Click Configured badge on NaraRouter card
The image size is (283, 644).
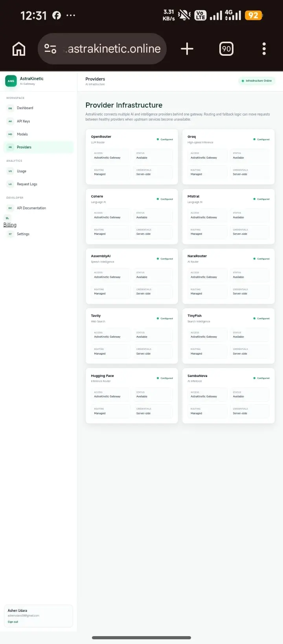click(x=261, y=259)
